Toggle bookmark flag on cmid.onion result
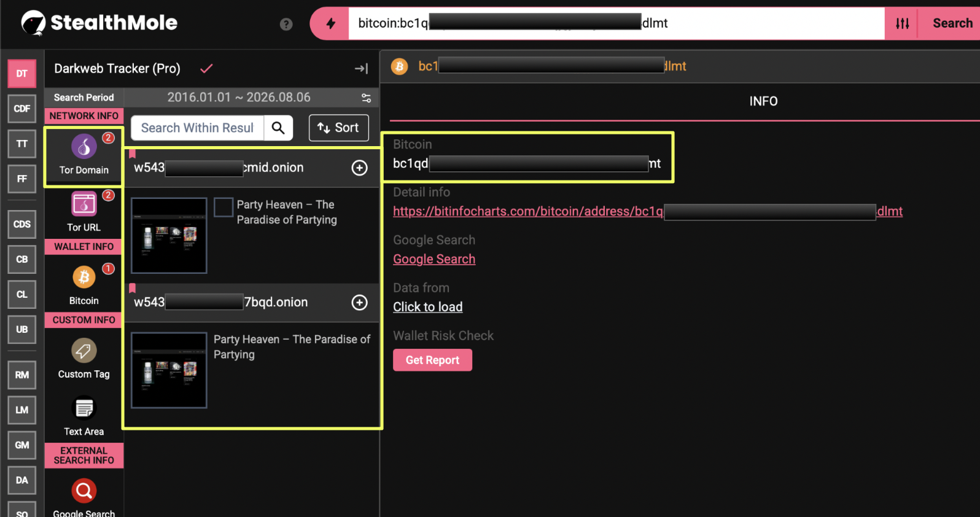Image resolution: width=980 pixels, height=517 pixels. point(132,154)
